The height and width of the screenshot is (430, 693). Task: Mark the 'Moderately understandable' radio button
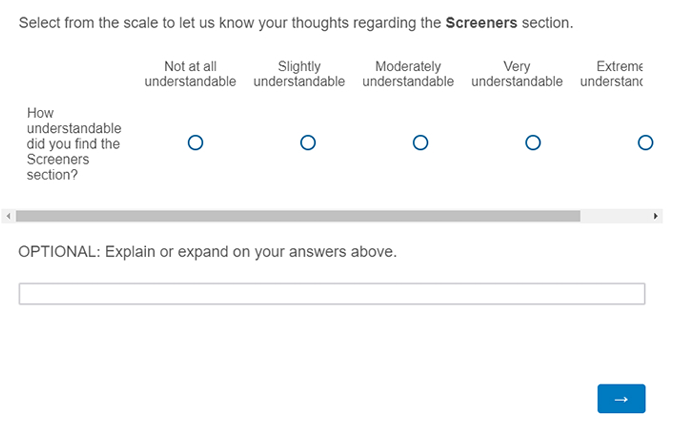(x=420, y=143)
